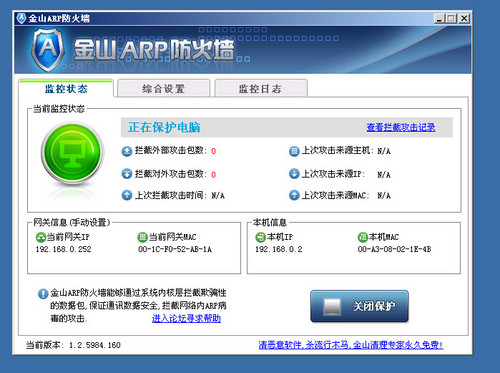Image resolution: width=500 pixels, height=373 pixels.
Task: Click the green 当前网关IP icon
Action: [x=41, y=237]
